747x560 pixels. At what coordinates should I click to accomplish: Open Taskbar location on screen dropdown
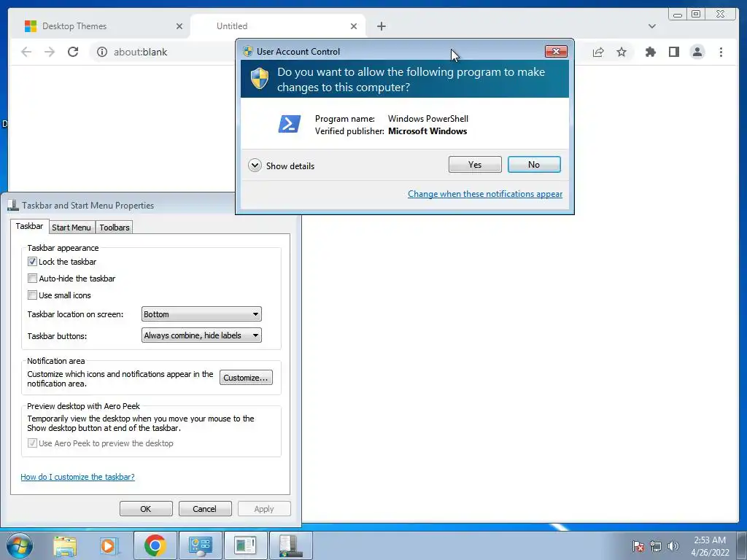(x=201, y=314)
